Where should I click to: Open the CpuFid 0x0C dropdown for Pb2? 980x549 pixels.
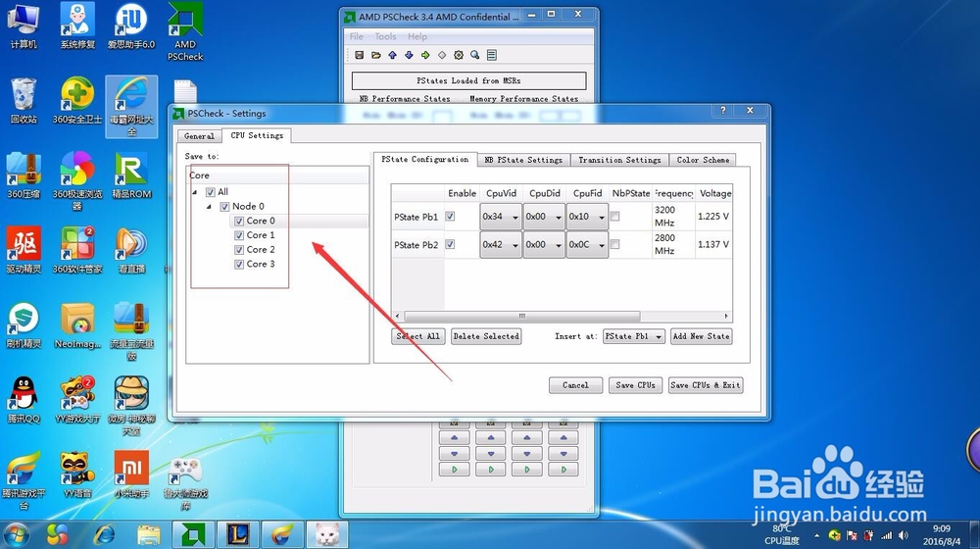[587, 244]
